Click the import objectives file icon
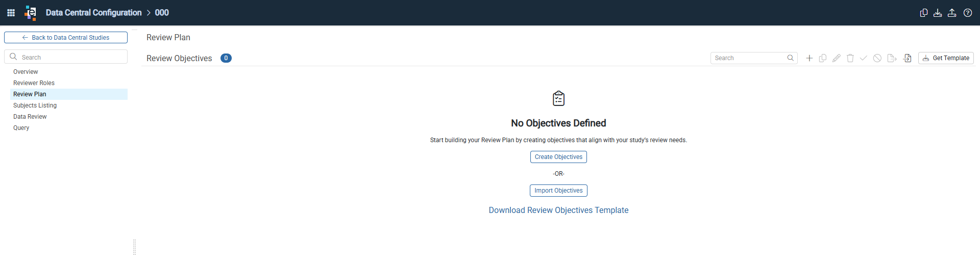 coord(907,58)
